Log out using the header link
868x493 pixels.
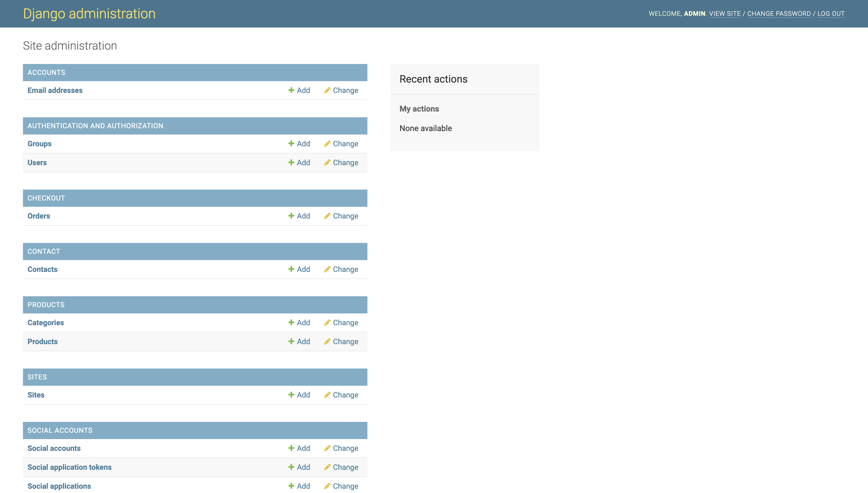831,13
